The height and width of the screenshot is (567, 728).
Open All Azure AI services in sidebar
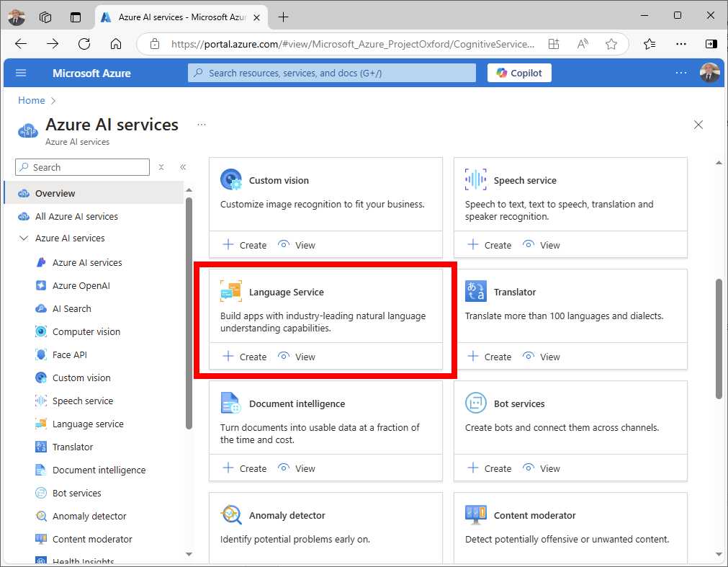coord(76,216)
